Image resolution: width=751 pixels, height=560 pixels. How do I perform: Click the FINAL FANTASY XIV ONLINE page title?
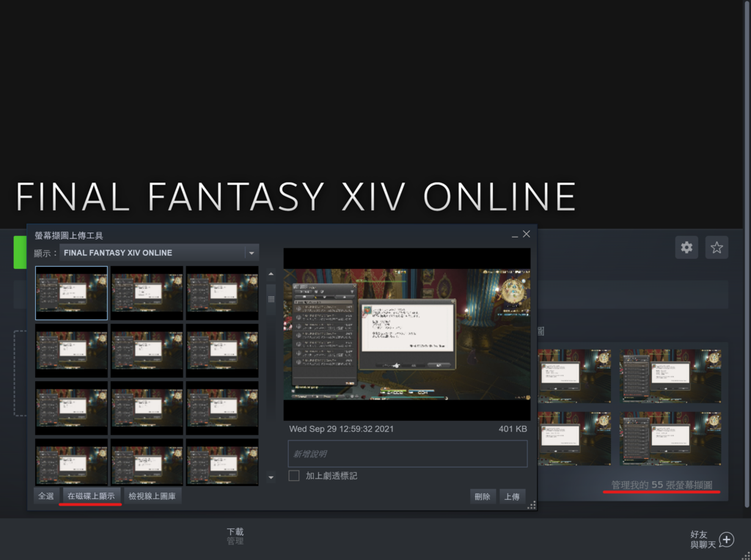[x=296, y=196]
